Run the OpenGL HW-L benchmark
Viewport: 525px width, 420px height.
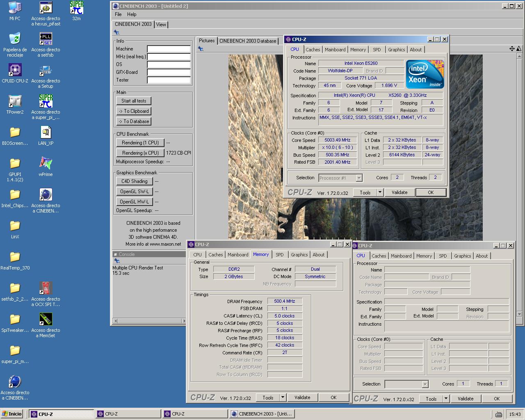click(135, 202)
